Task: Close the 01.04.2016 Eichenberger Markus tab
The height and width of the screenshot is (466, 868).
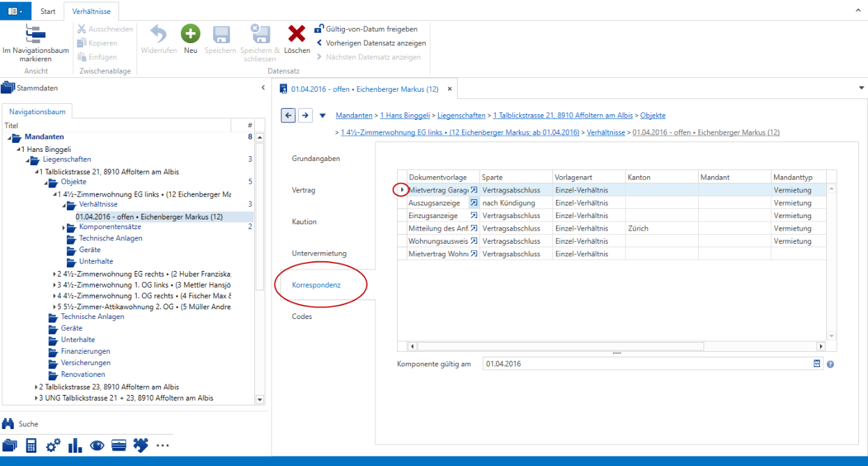Action: coord(449,89)
